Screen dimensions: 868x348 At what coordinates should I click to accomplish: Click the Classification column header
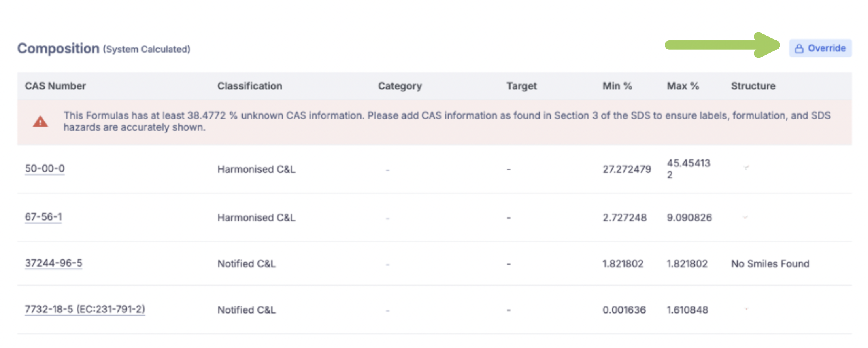[249, 86]
